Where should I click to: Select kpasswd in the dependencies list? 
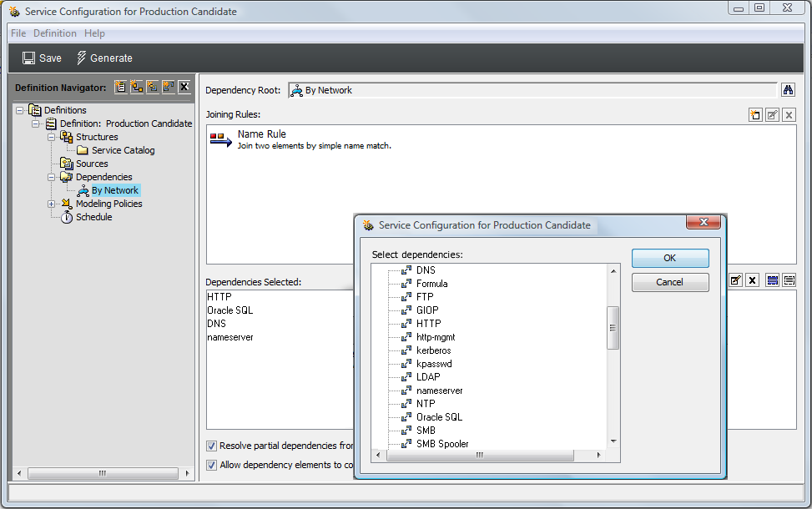(434, 364)
